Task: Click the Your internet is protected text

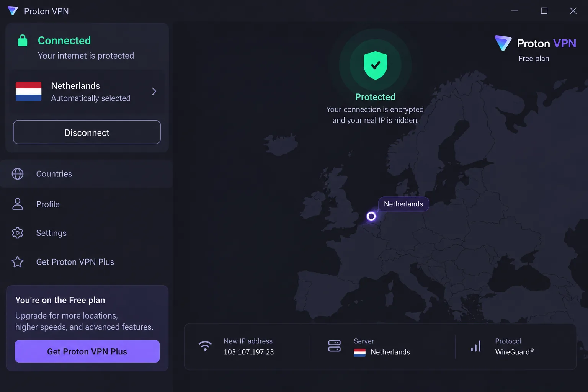Action: click(86, 56)
